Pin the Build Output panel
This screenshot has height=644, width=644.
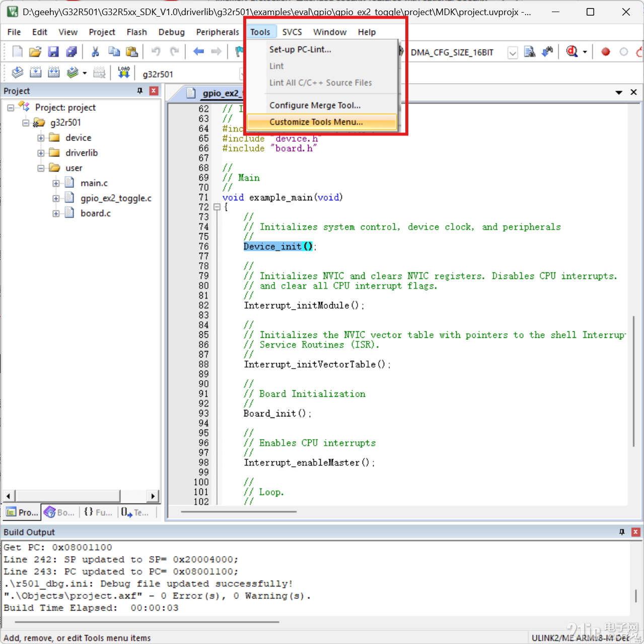pyautogui.click(x=621, y=532)
